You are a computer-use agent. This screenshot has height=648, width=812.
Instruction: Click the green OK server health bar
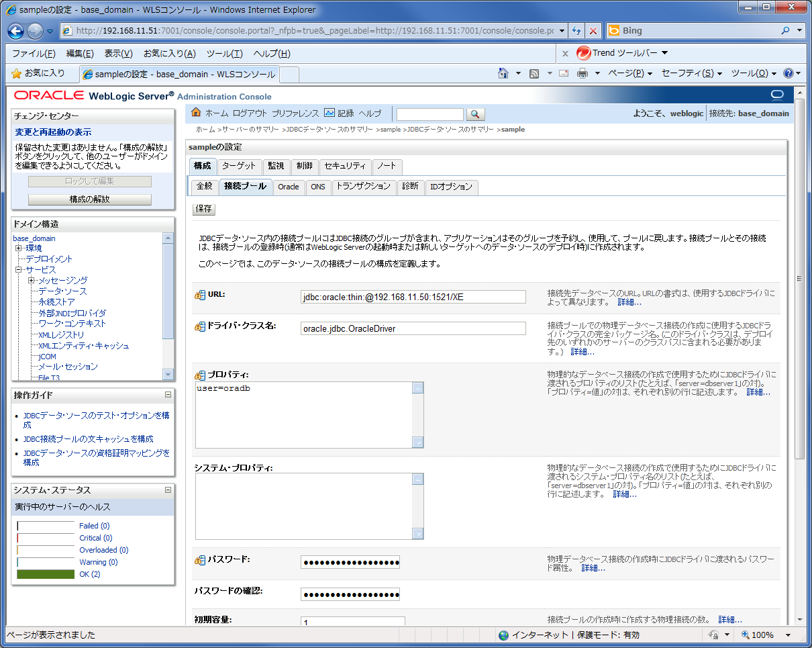click(46, 574)
